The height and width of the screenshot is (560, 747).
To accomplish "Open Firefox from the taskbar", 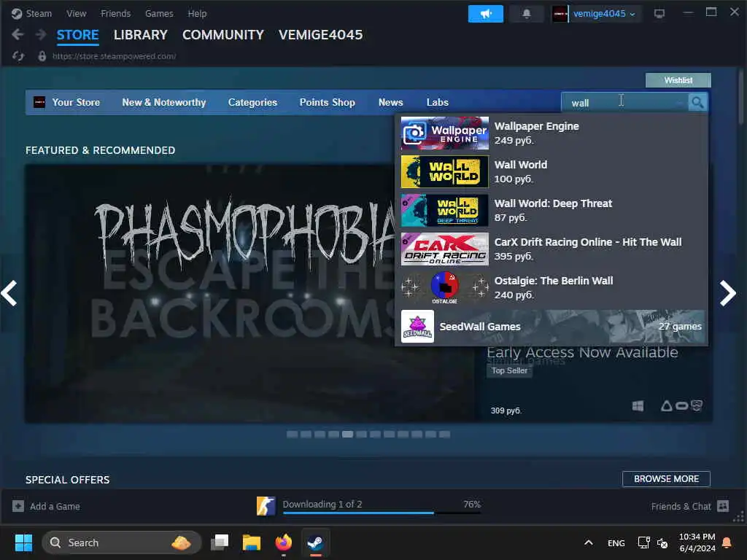I will click(284, 542).
